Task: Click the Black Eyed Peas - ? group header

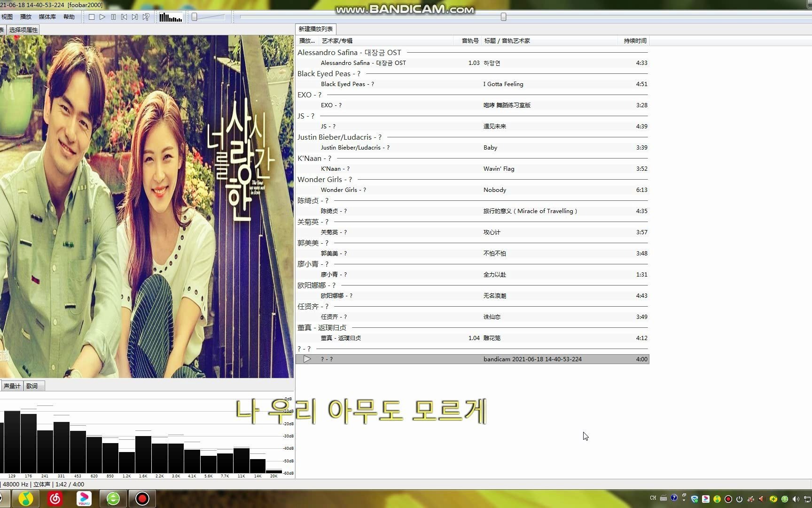Action: click(472, 74)
